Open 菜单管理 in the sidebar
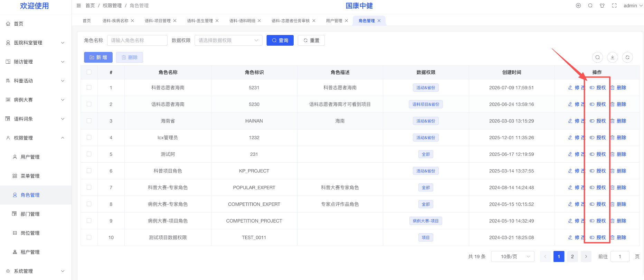Viewport: 644px width, 280px height. 36,176
